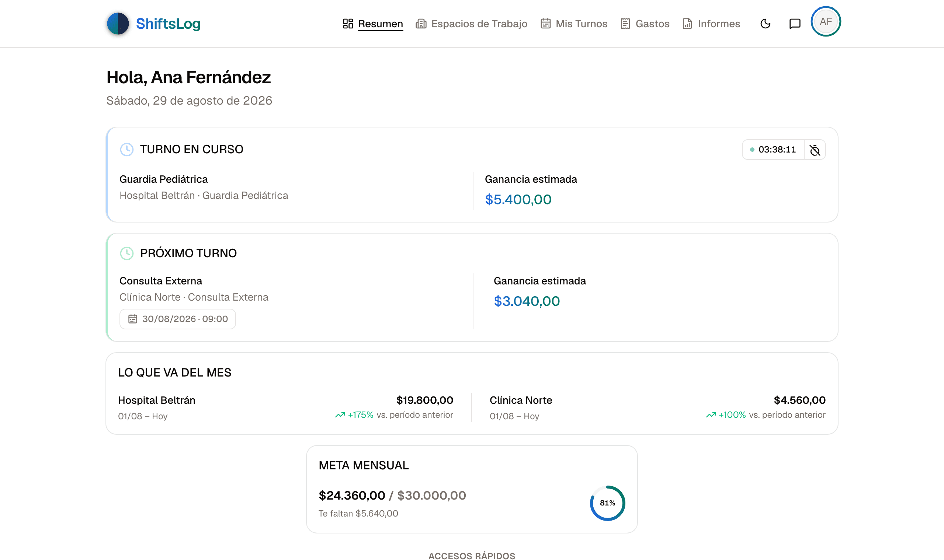
Task: Click the Próximo Turno clock icon
Action: [x=127, y=253]
